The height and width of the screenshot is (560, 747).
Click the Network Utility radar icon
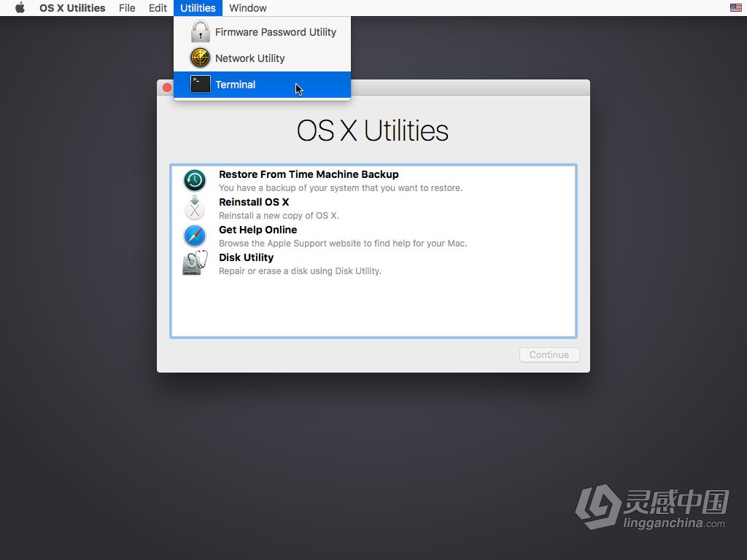(x=200, y=58)
